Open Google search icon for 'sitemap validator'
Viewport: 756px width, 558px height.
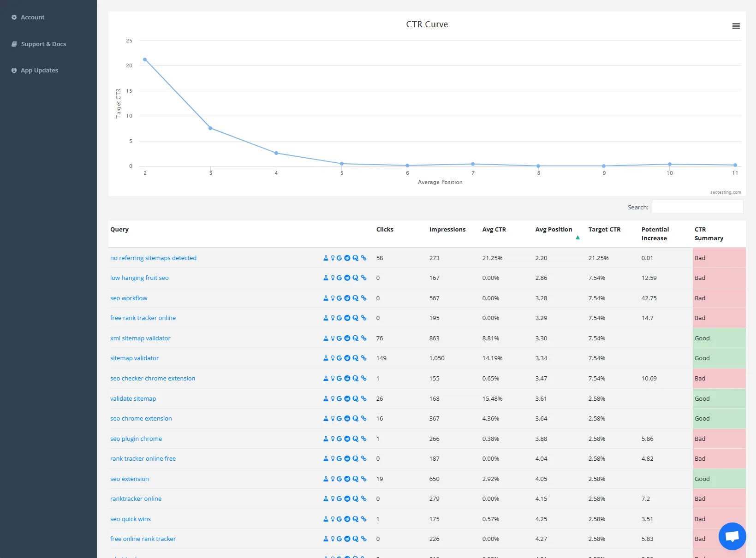pyautogui.click(x=339, y=358)
